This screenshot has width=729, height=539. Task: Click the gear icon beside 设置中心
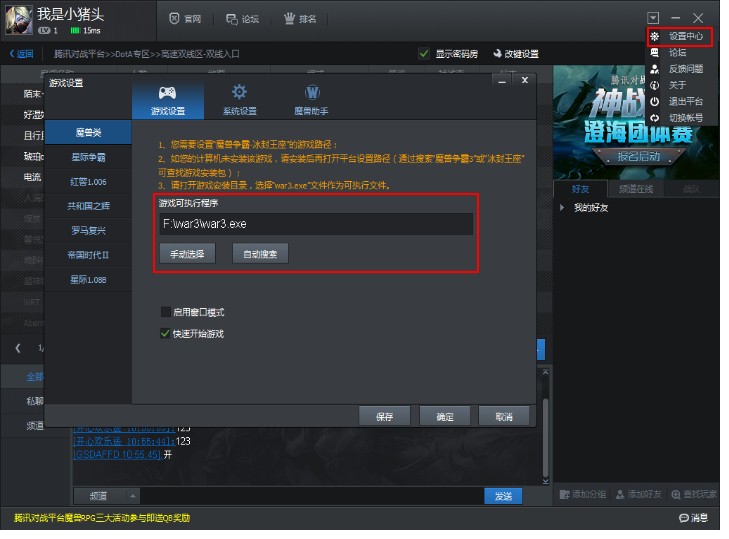(x=655, y=36)
